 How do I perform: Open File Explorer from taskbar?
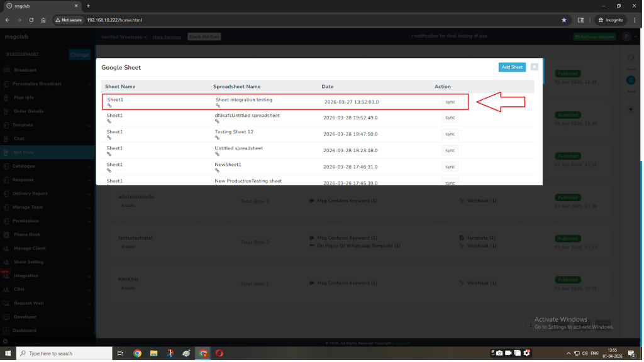tap(153, 353)
